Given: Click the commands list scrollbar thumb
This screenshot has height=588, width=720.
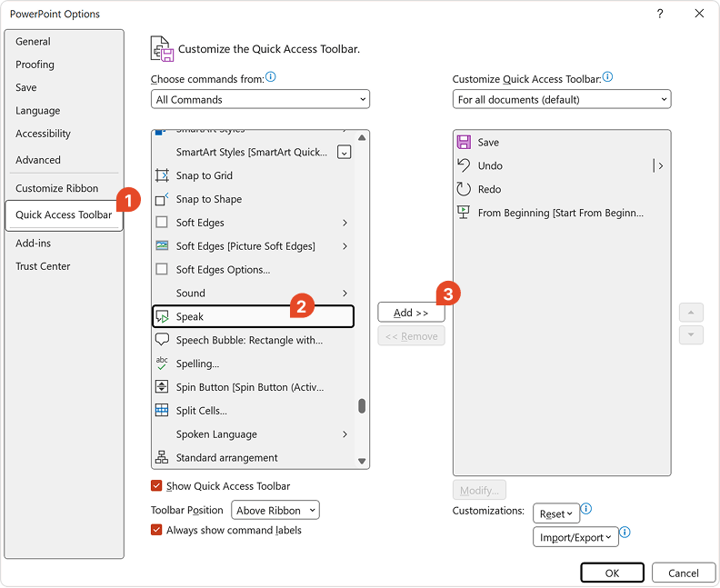Looking at the screenshot, I should 362,405.
